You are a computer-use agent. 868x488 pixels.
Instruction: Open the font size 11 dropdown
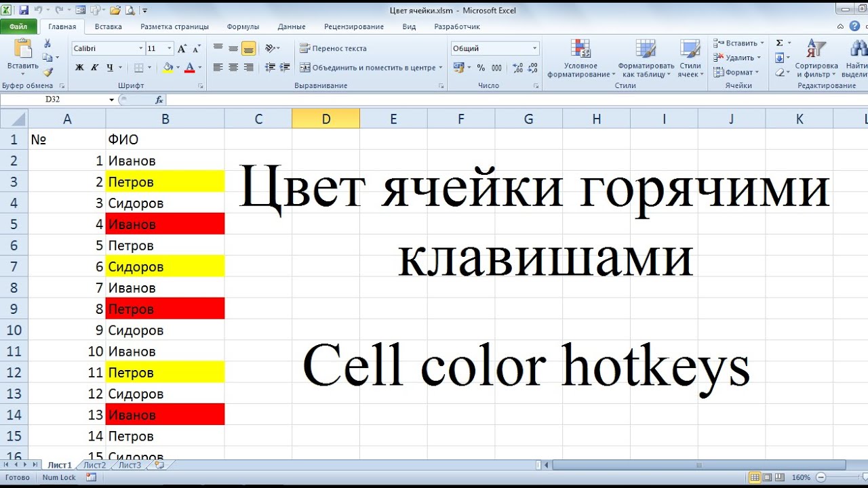pos(170,48)
